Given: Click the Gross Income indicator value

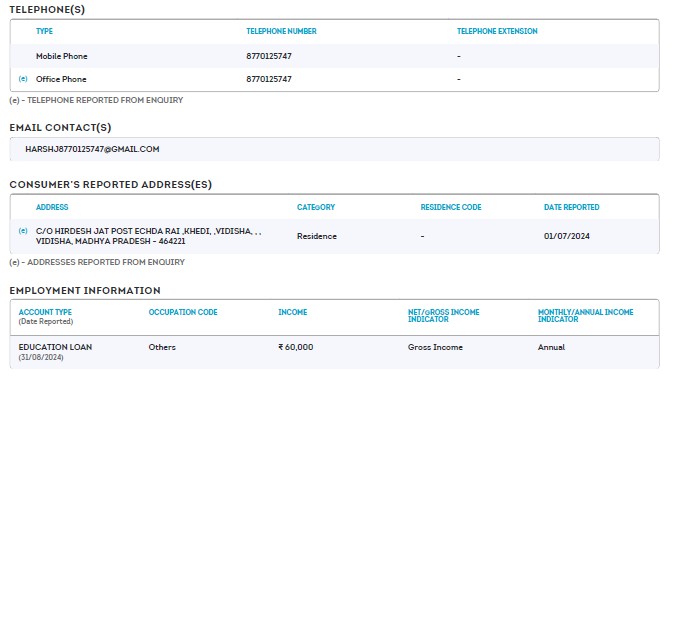Looking at the screenshot, I should (435, 347).
